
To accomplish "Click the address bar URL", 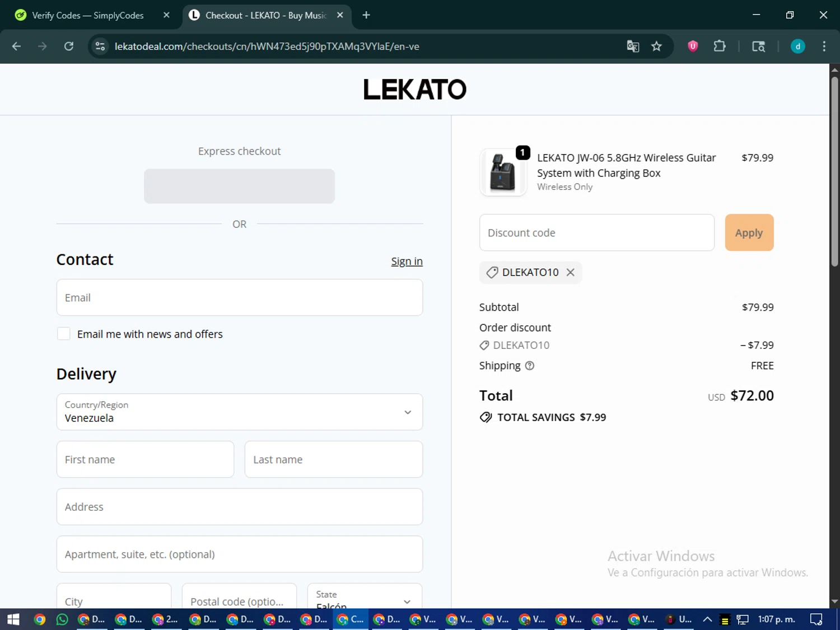I will click(267, 46).
